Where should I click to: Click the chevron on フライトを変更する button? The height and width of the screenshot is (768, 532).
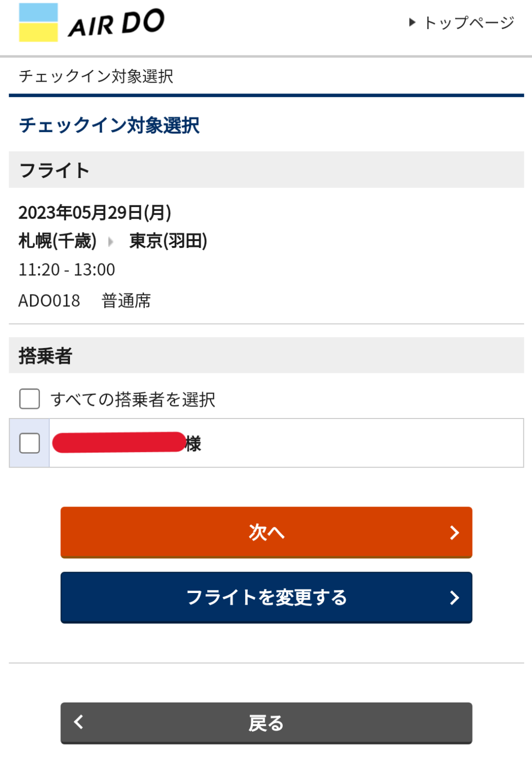(x=454, y=597)
